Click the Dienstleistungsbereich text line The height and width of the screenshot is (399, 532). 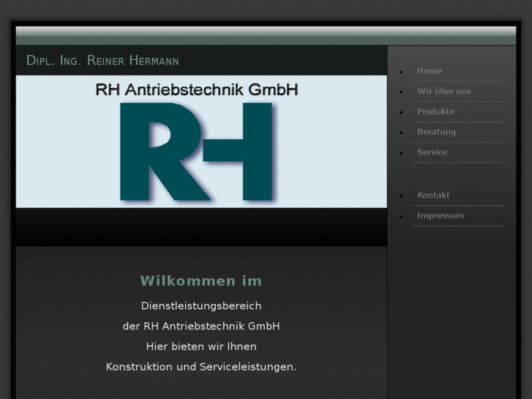click(201, 306)
